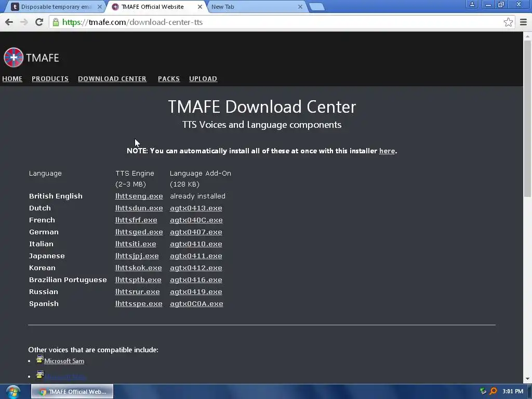Screen dimensions: 532x399
Task: Switch to the Disposable temporary email tab
Action: [56, 7]
